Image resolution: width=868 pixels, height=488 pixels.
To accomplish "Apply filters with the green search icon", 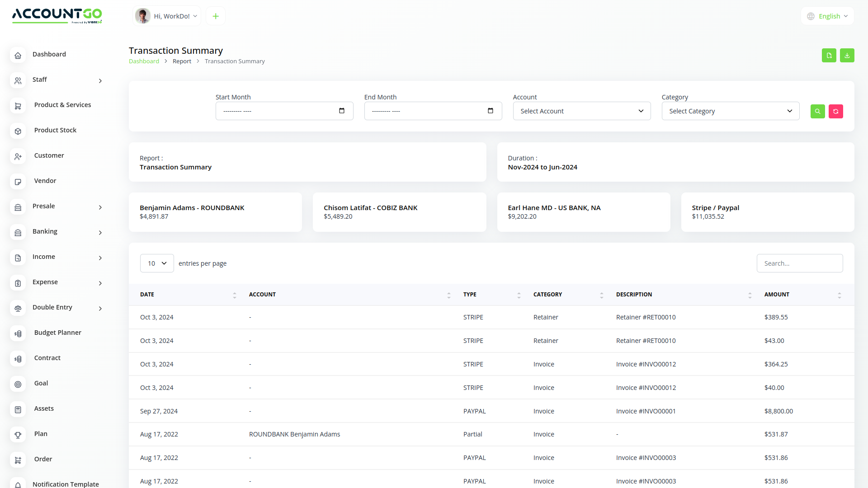I will (817, 111).
